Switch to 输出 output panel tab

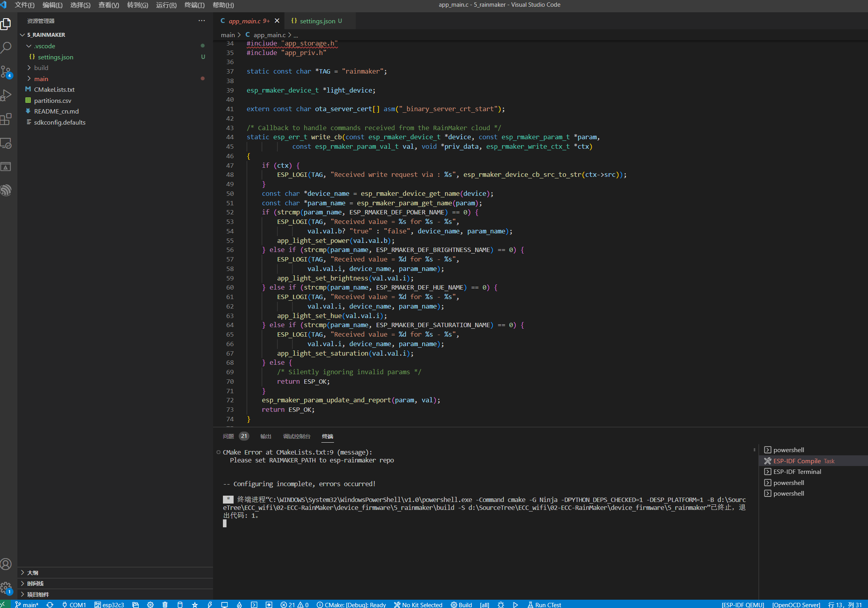pyautogui.click(x=266, y=436)
